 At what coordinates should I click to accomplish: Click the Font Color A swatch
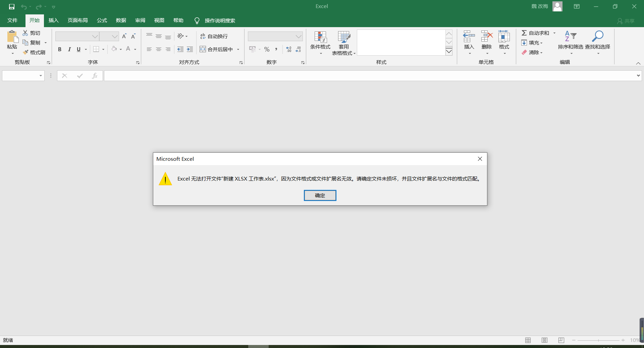[128, 49]
